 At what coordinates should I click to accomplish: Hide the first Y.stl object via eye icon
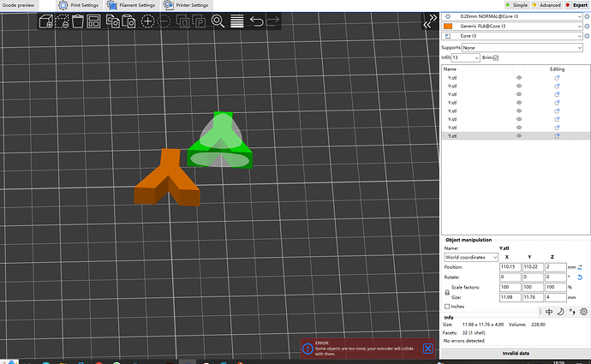518,77
